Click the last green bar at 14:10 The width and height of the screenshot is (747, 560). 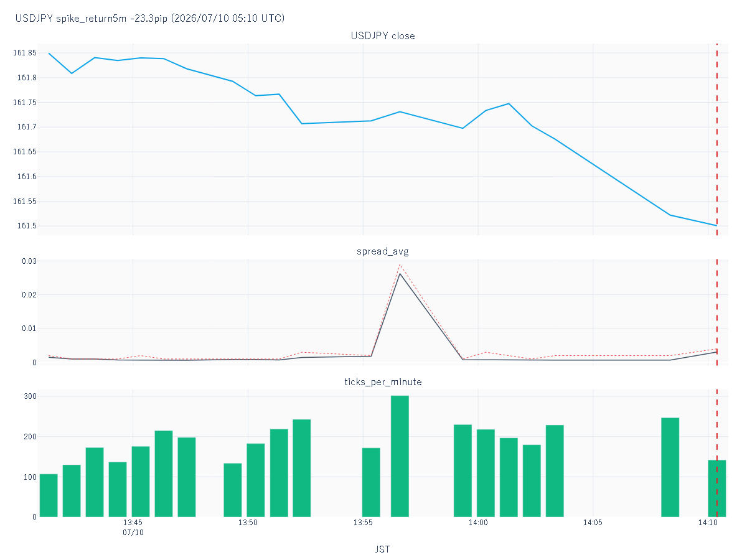(717, 488)
